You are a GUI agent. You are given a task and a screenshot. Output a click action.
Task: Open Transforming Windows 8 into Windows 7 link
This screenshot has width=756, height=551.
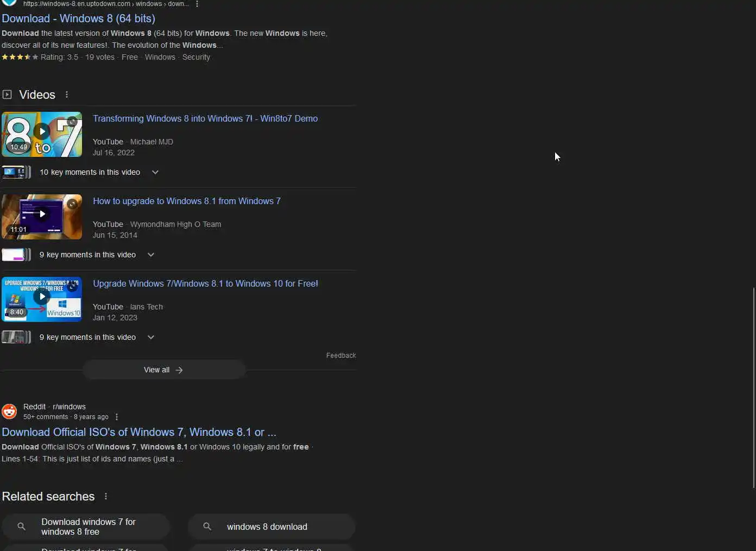205,118
